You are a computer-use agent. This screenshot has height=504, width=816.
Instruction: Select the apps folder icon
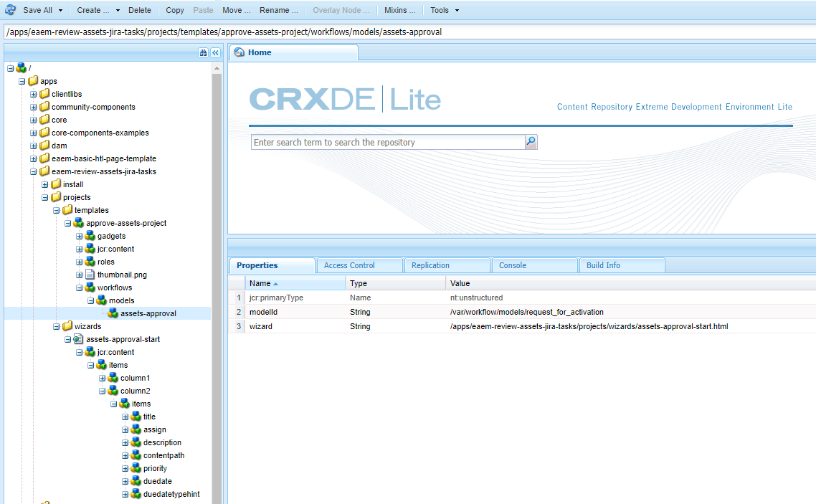(33, 80)
